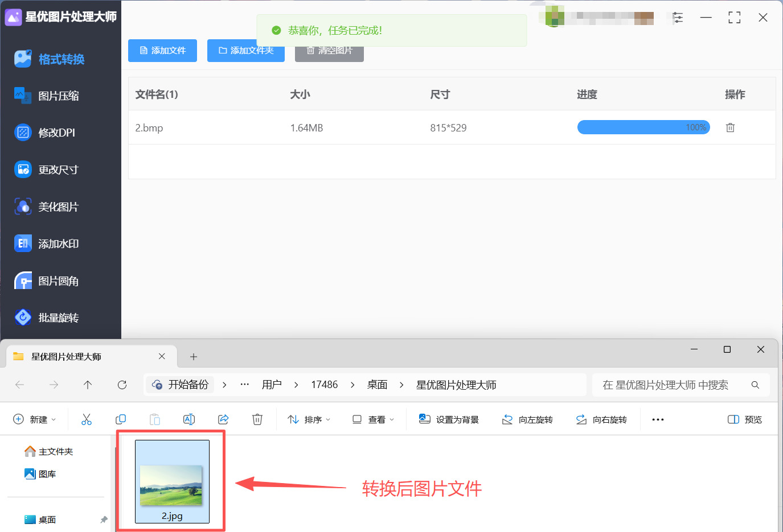Image resolution: width=783 pixels, height=532 pixels.
Task: Show hidden path segments via ellipsis
Action: point(245,385)
